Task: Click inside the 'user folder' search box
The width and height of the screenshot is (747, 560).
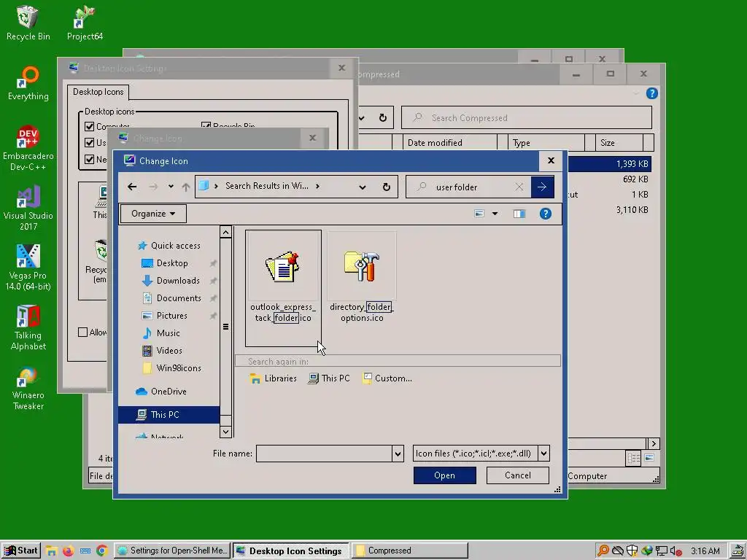Action: coord(467,187)
